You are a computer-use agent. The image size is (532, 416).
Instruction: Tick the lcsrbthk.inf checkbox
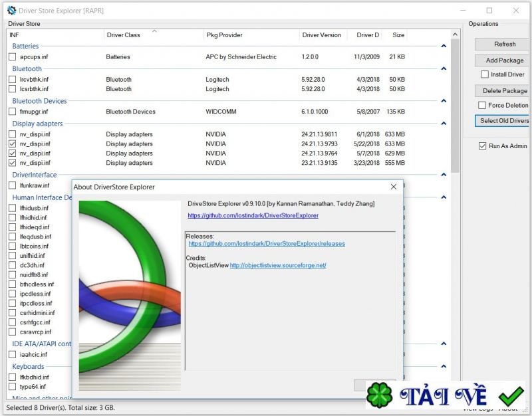click(12, 89)
